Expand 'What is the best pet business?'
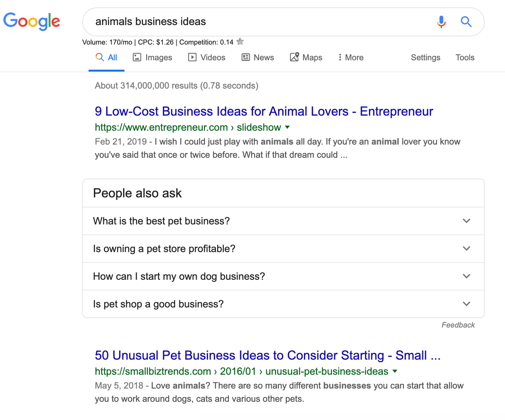The width and height of the screenshot is (505, 420). click(x=283, y=221)
